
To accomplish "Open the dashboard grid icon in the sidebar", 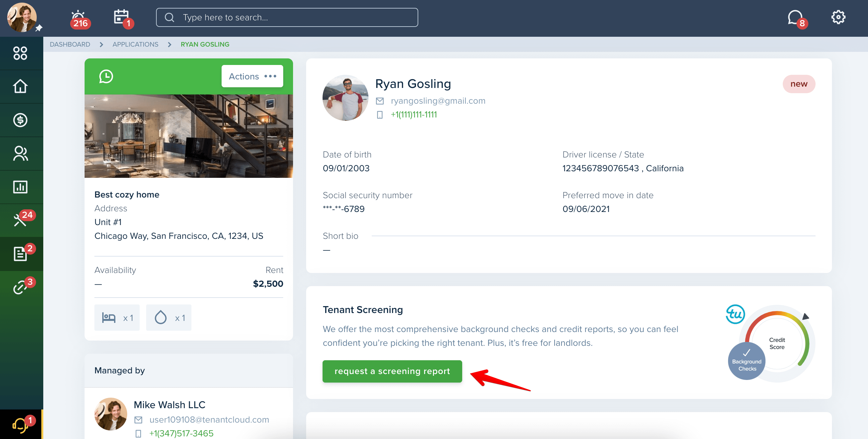I will click(x=20, y=53).
